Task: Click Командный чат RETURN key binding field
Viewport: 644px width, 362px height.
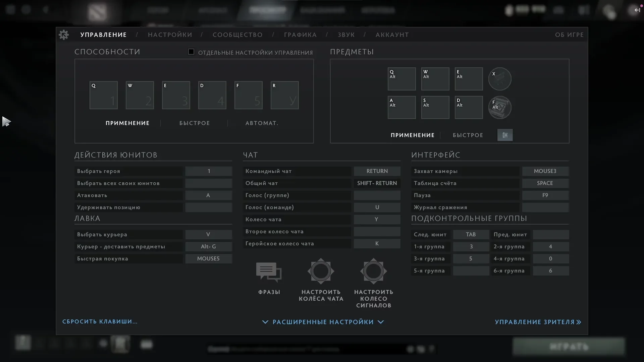Action: click(x=377, y=171)
